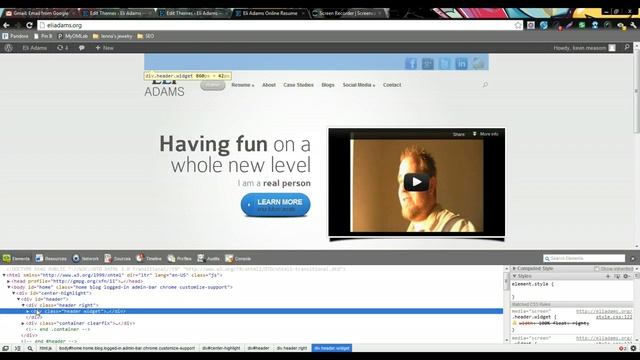Toggle the DevTools console drawer icon
Image resolution: width=640 pixels, height=360 pixels.
18,348
